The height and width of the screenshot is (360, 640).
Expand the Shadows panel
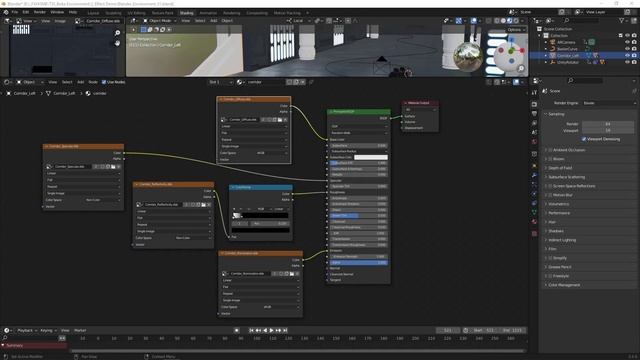click(x=556, y=231)
